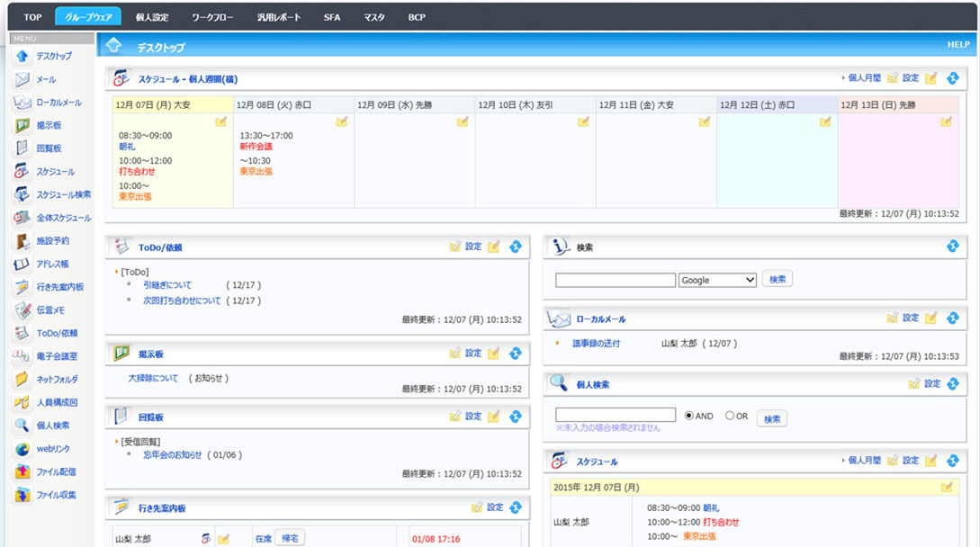Open the Google search engine dropdown
Image resolution: width=980 pixels, height=547 pixels.
coord(717,280)
